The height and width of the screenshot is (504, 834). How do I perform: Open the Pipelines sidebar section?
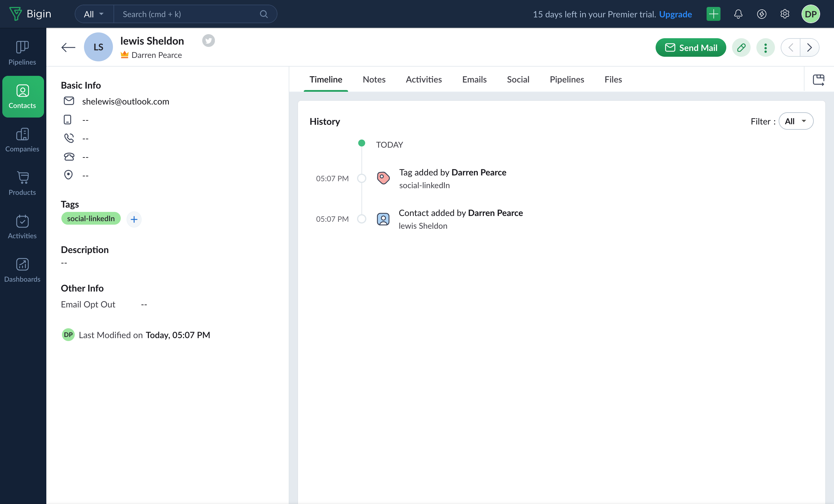tap(22, 53)
